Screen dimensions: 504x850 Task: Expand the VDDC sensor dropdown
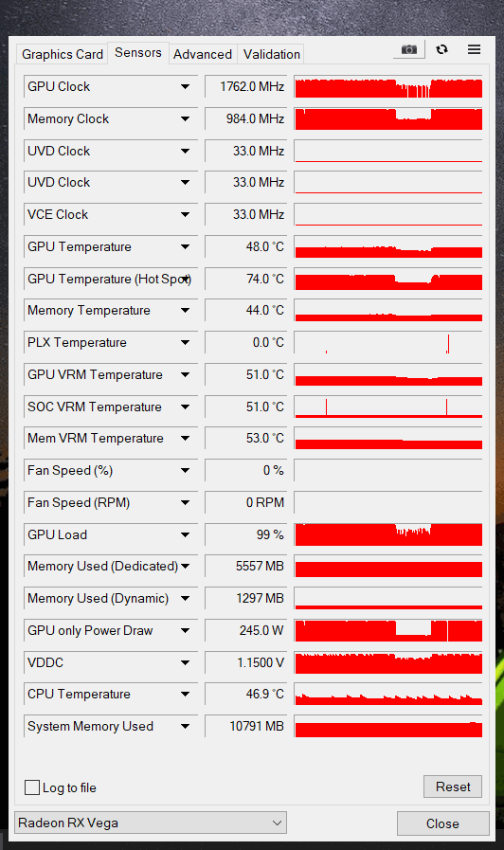pyautogui.click(x=186, y=662)
